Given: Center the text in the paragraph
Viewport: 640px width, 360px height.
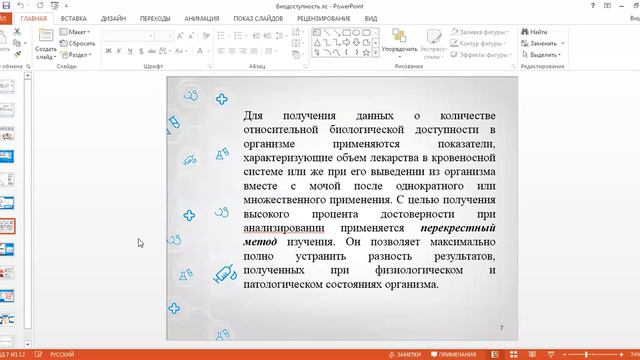Looking at the screenshot, I should coord(232,51).
